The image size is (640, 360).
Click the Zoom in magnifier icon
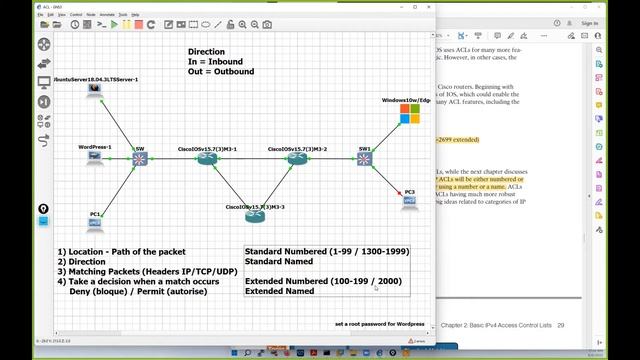point(242,25)
